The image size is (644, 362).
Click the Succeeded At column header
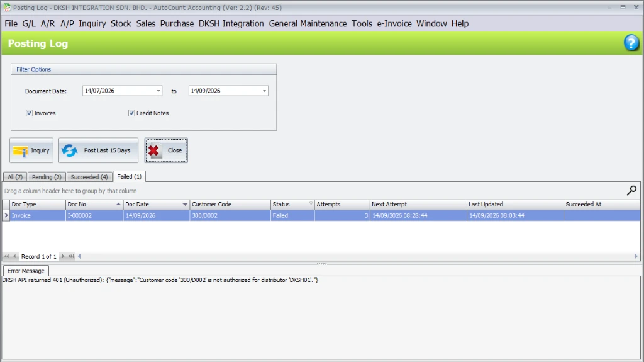pos(602,205)
